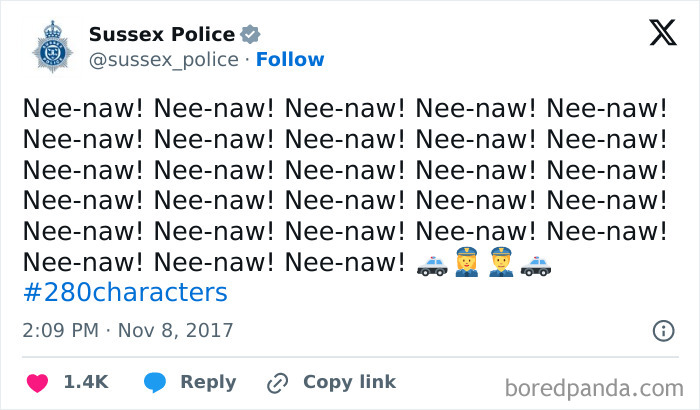
Task: Follow the Sussex Police account
Action: 290,60
